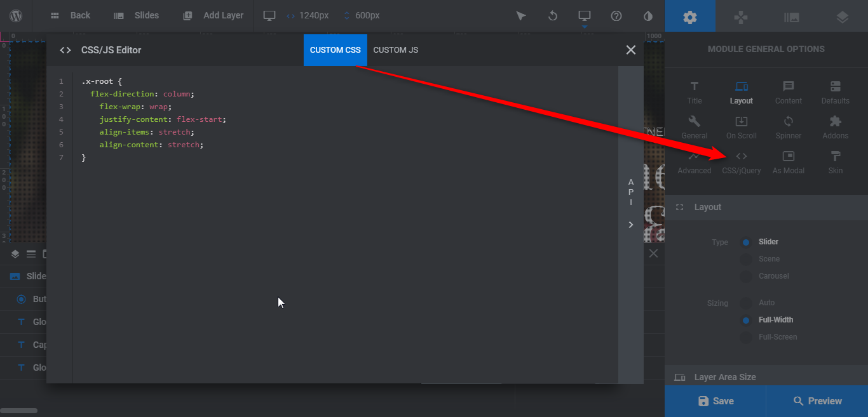The height and width of the screenshot is (417, 868).
Task: Expand the API side panel
Action: click(x=631, y=224)
